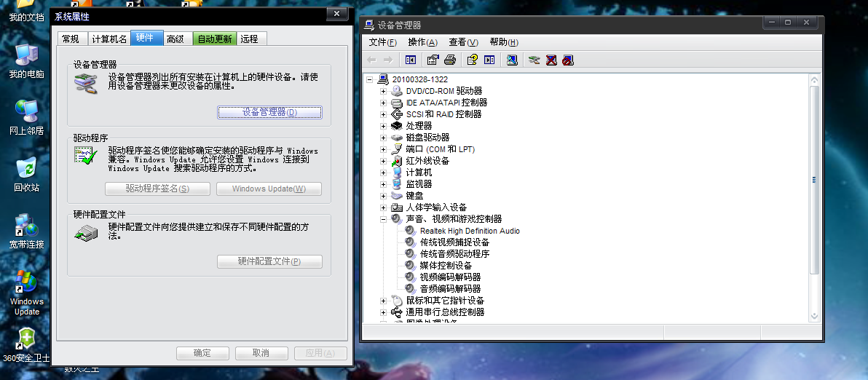Select 我的电脑 desktop icon
The height and width of the screenshot is (380, 868).
[26, 61]
